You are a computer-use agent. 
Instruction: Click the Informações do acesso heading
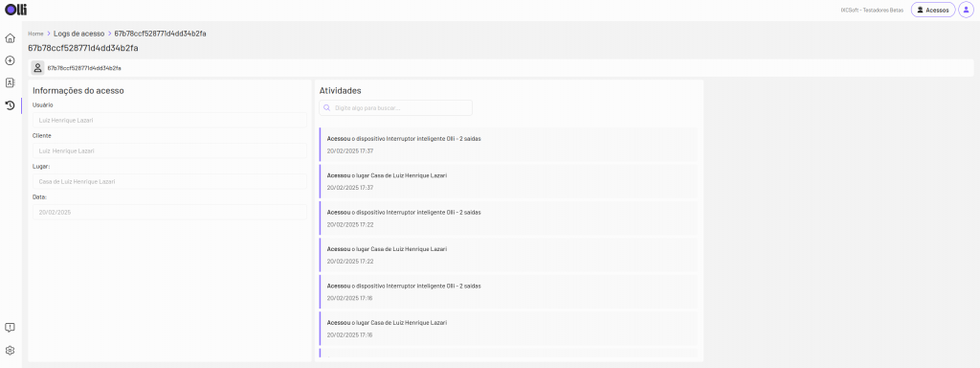[78, 91]
